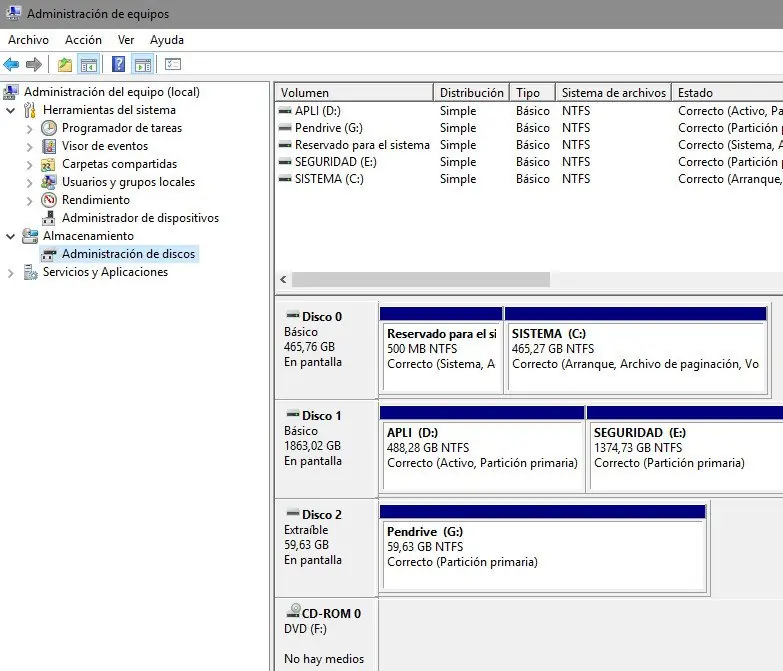Open the Acción menu
783x671 pixels.
pyautogui.click(x=83, y=40)
